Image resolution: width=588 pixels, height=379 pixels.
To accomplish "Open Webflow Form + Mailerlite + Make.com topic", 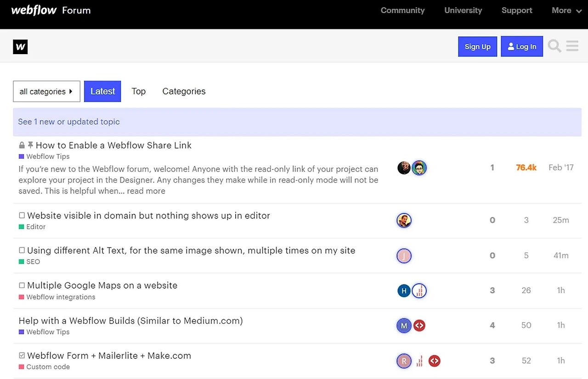I will 109,356.
